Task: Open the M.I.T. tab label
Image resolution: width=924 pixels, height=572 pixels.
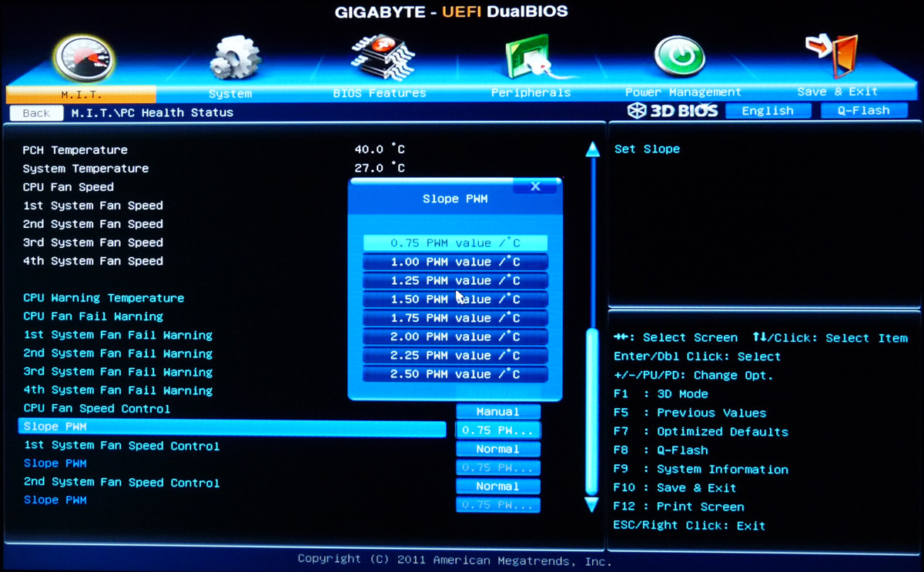Action: (81, 94)
